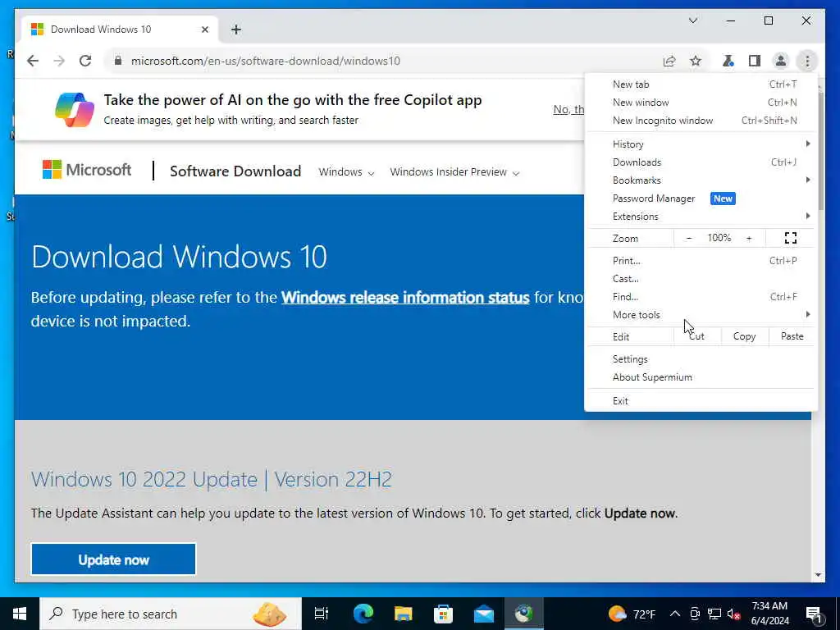Expand the Bookmarks submenu
Image resolution: width=840 pixels, height=630 pixels.
tap(701, 180)
